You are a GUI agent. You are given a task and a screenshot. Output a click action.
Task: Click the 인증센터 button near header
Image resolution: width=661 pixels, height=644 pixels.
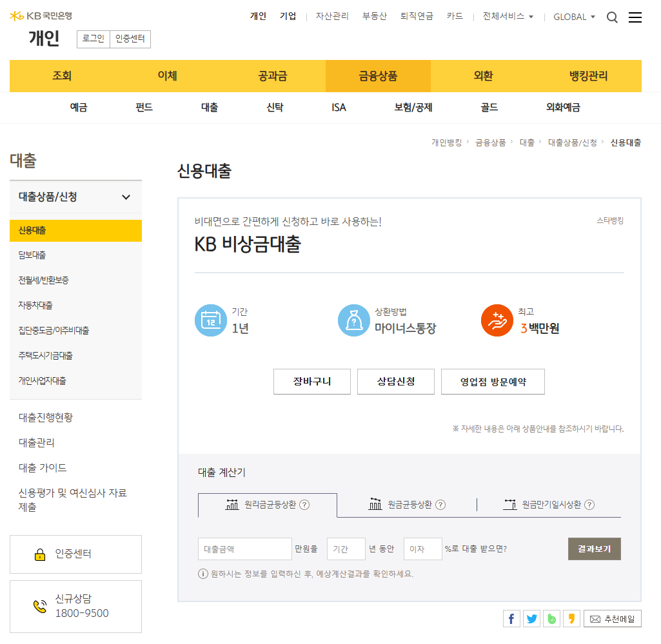[x=130, y=39]
